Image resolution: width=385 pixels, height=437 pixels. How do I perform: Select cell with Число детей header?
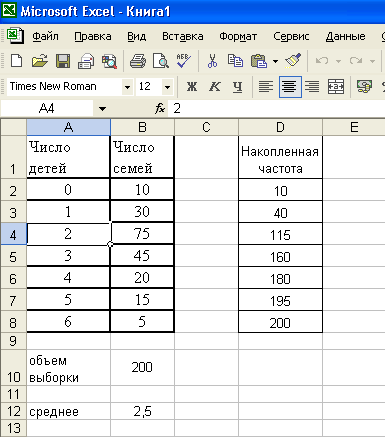coord(68,157)
